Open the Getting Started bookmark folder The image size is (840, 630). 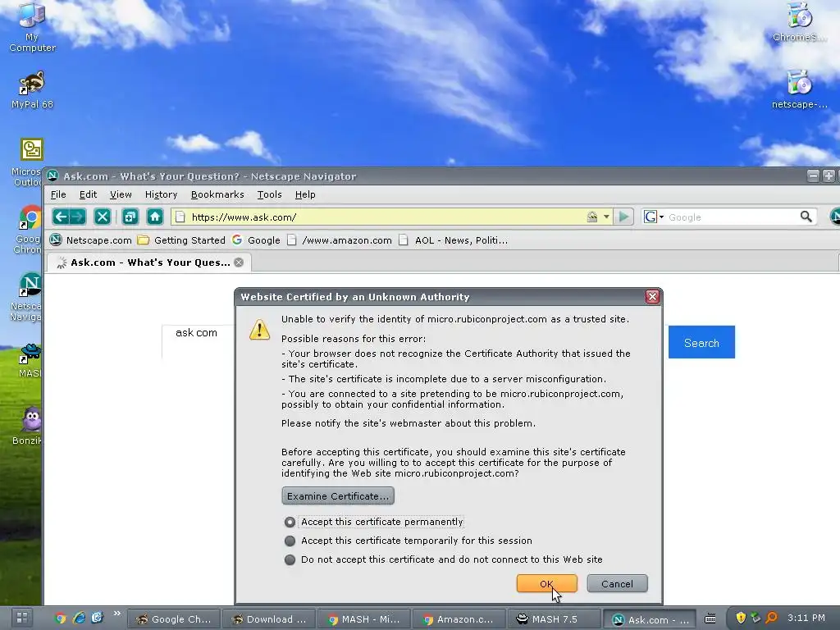[181, 240]
